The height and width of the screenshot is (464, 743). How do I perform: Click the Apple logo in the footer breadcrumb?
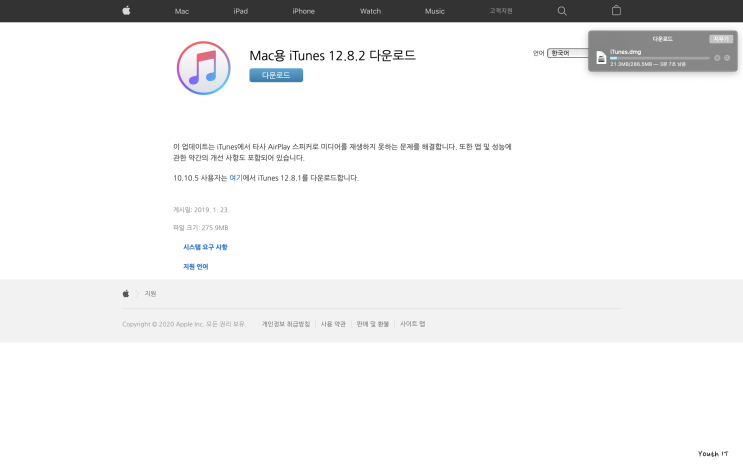pyautogui.click(x=126, y=294)
